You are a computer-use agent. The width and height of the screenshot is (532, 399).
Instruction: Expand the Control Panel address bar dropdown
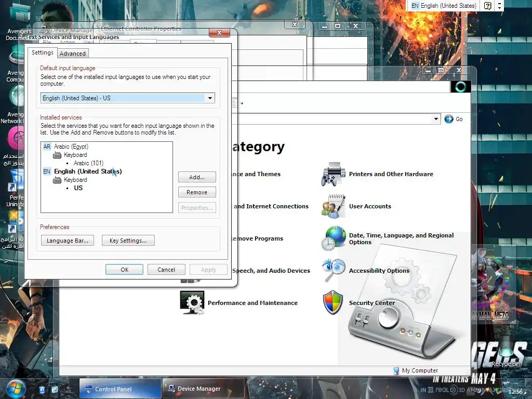(436, 119)
